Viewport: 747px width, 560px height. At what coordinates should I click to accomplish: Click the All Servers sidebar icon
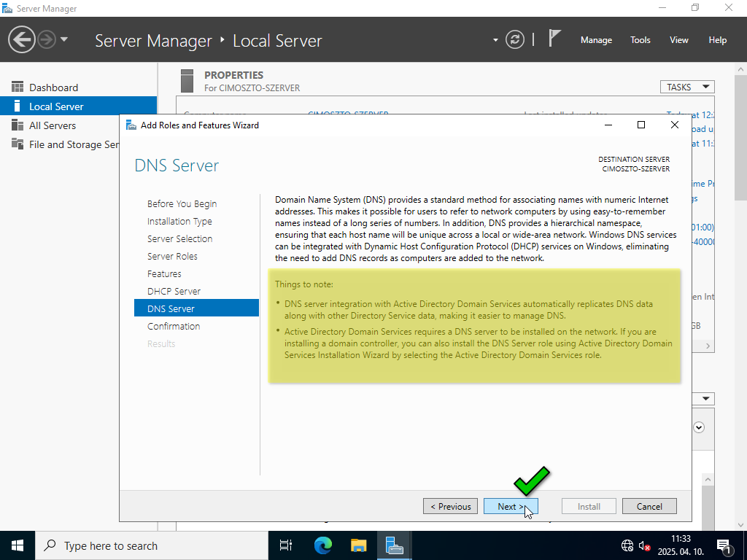[18, 125]
